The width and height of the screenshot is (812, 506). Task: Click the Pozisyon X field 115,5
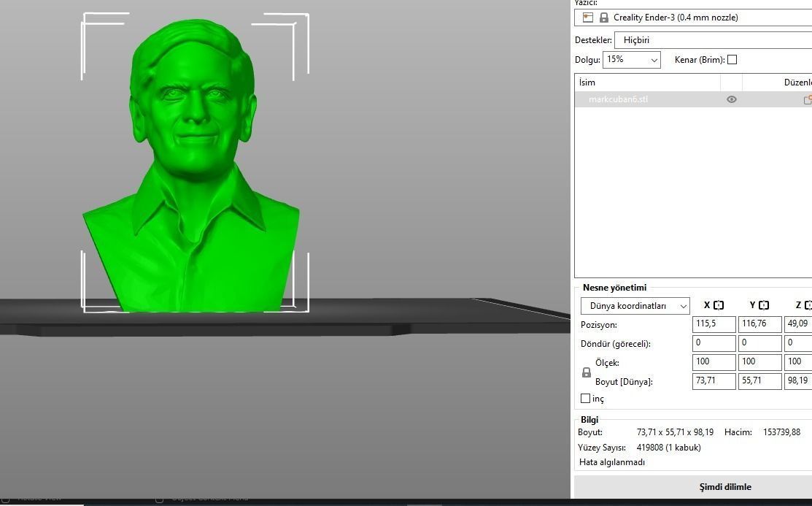(714, 324)
